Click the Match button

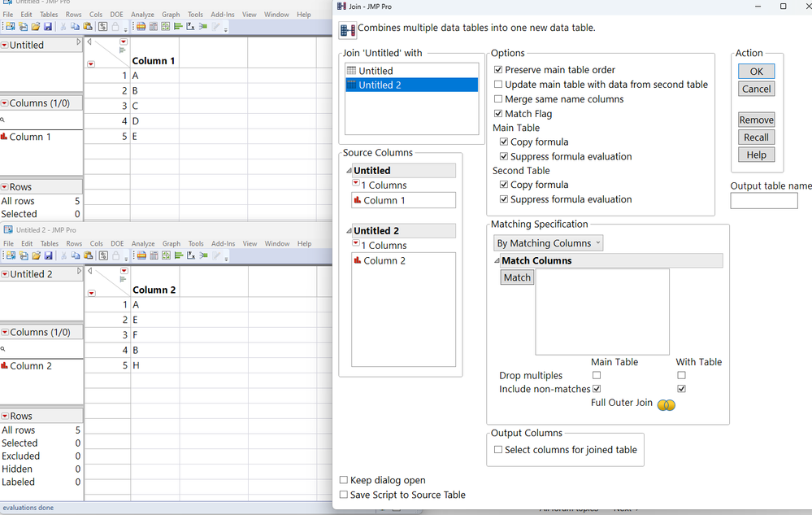pyautogui.click(x=517, y=277)
